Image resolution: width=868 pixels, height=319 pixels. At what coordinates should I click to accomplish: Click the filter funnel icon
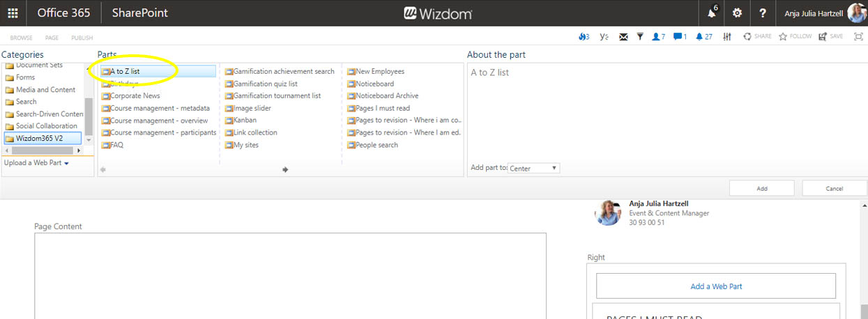pos(640,37)
